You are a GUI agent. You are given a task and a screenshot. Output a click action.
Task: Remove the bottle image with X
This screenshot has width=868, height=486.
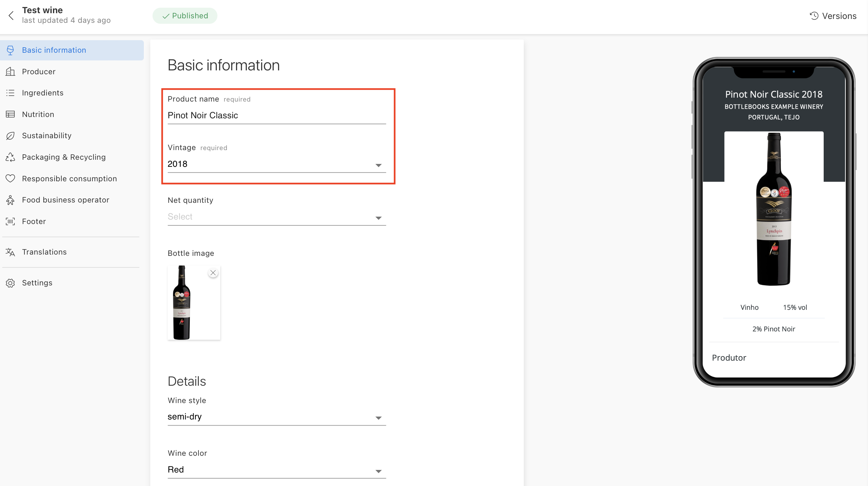(213, 273)
